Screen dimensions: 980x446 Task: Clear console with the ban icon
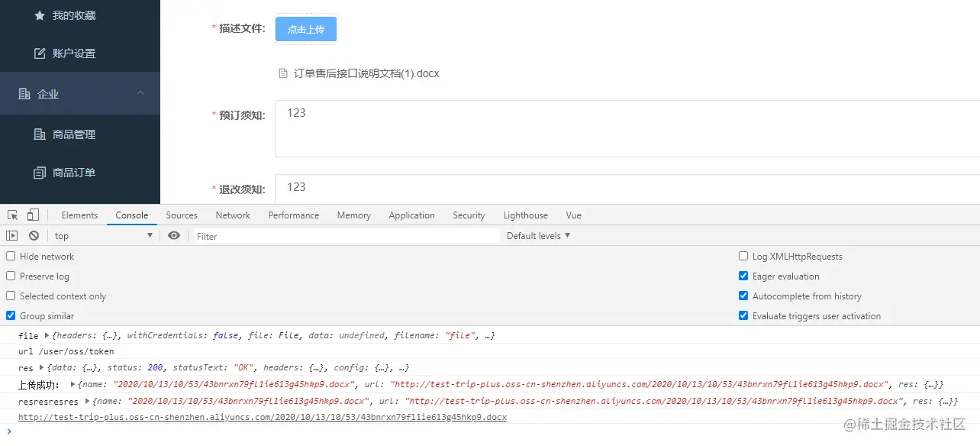(x=34, y=236)
